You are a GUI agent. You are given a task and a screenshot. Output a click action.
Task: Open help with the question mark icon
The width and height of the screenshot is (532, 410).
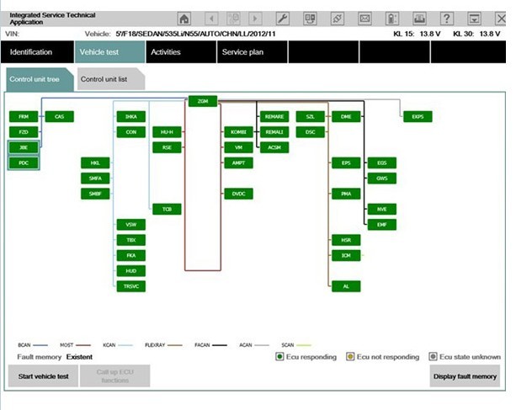[x=447, y=19]
